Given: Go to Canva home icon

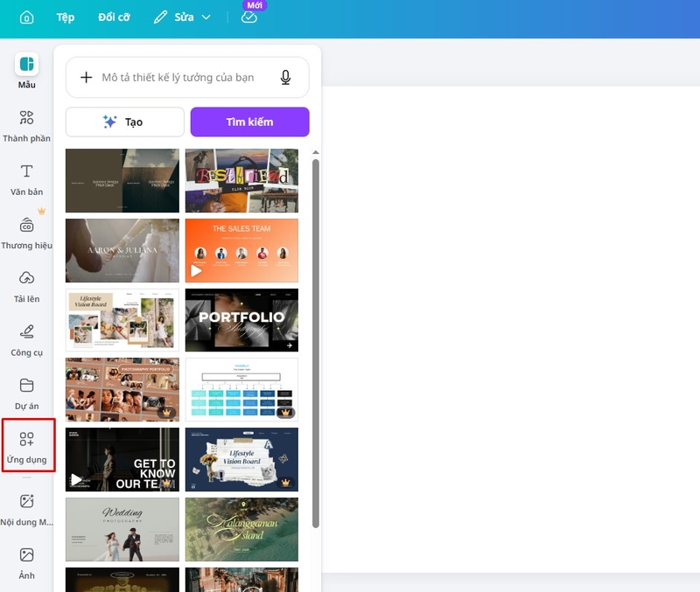Looking at the screenshot, I should [27, 17].
